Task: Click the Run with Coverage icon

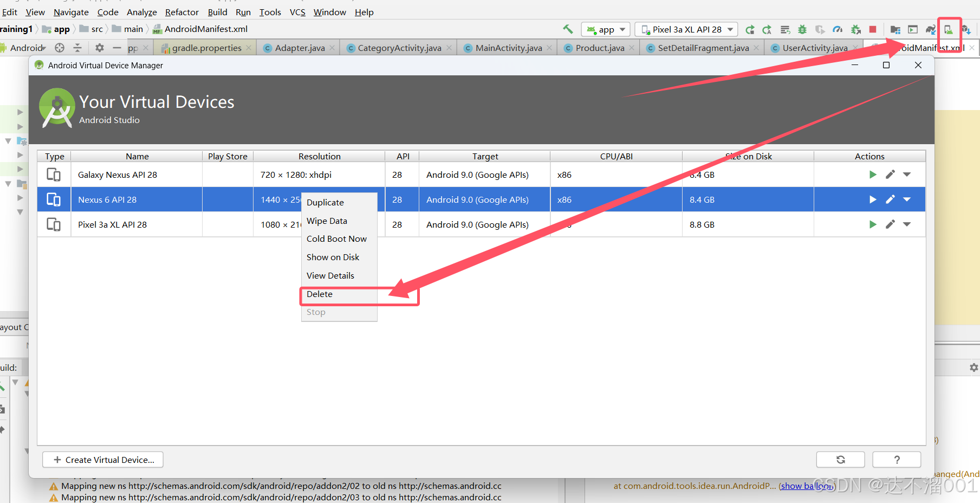Action: [x=820, y=29]
